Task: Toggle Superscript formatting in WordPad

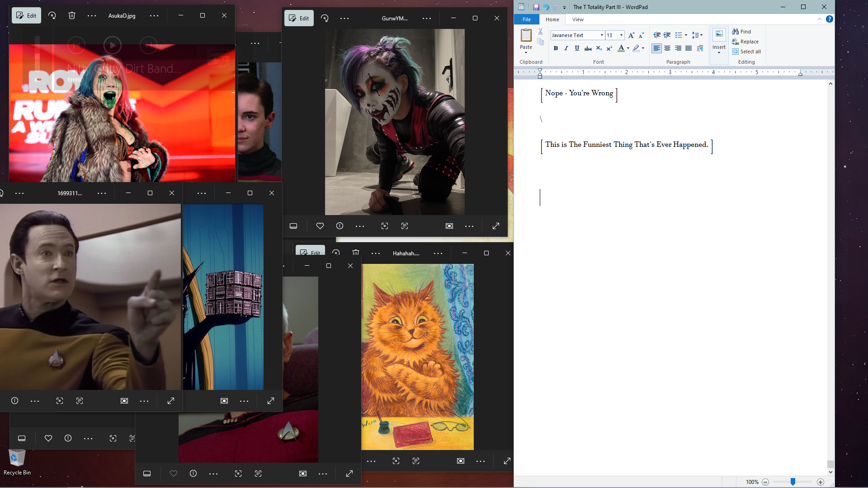Action: tap(609, 48)
